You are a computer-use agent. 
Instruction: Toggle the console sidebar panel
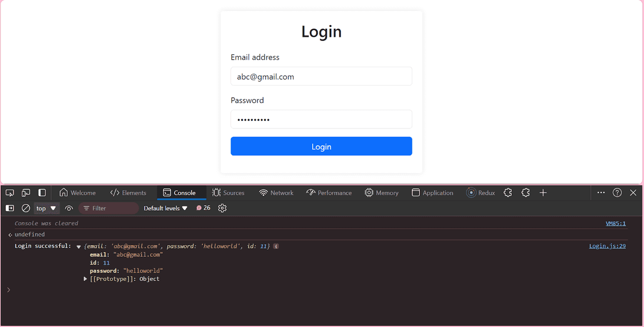point(10,208)
